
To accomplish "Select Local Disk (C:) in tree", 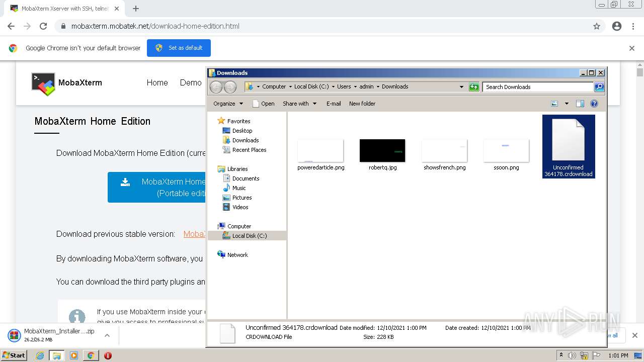I will [x=250, y=236].
